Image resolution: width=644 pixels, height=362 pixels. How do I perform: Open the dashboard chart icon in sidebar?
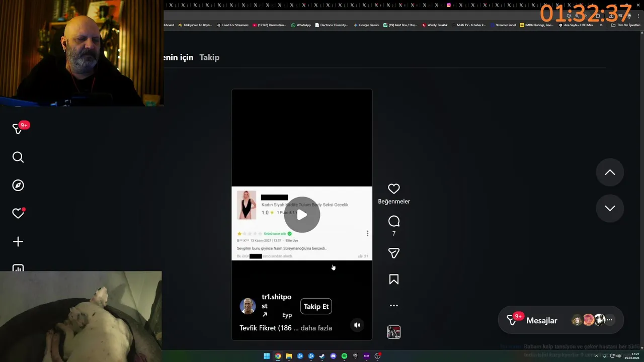click(x=18, y=268)
